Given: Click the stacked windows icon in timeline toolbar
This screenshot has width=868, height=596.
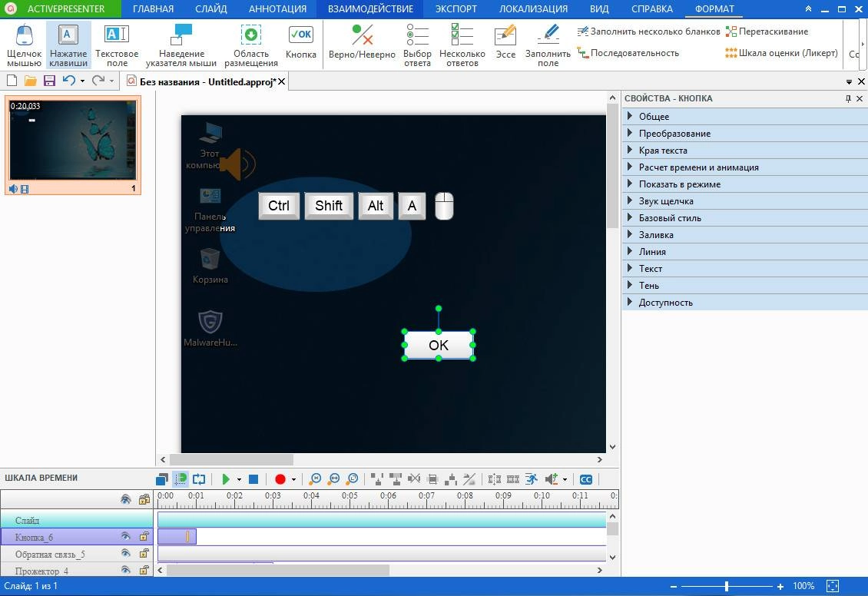Looking at the screenshot, I should [x=161, y=479].
